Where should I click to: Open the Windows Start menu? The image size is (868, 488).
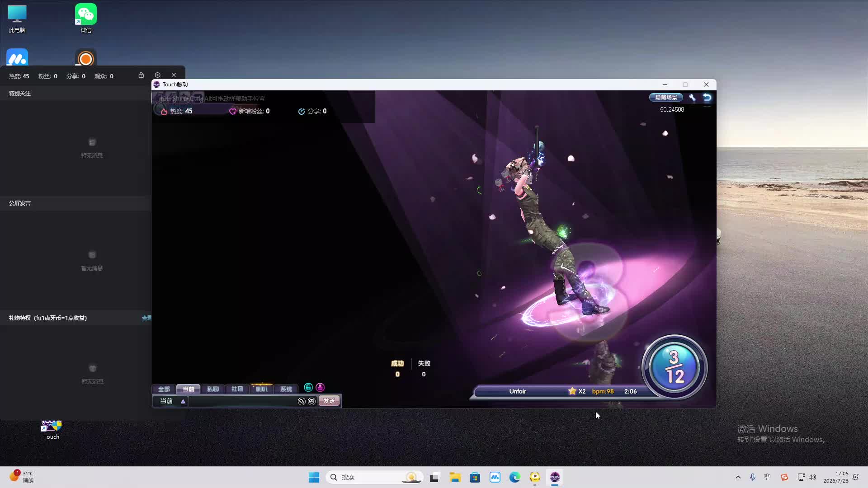click(x=314, y=477)
